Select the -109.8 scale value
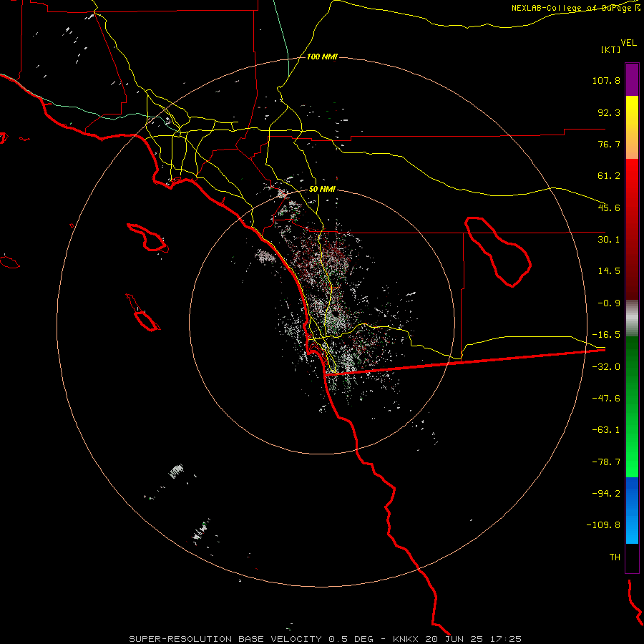This screenshot has height=644, width=644. click(x=604, y=525)
